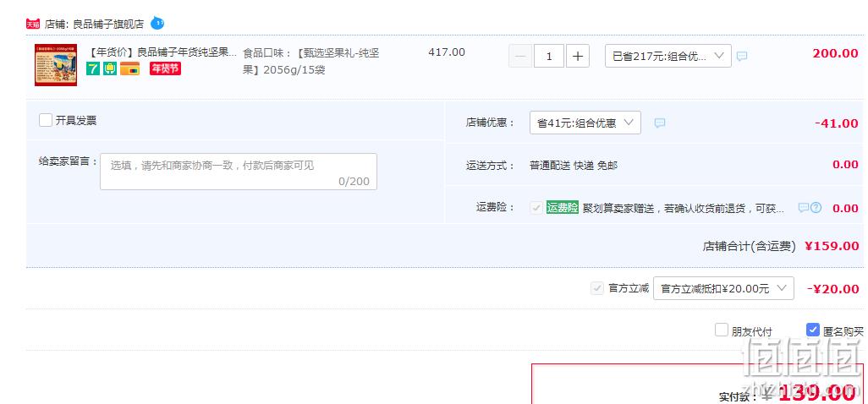The width and height of the screenshot is (868, 404).
Task: Click the -¥20.00 official discount amount
Action: tap(832, 288)
